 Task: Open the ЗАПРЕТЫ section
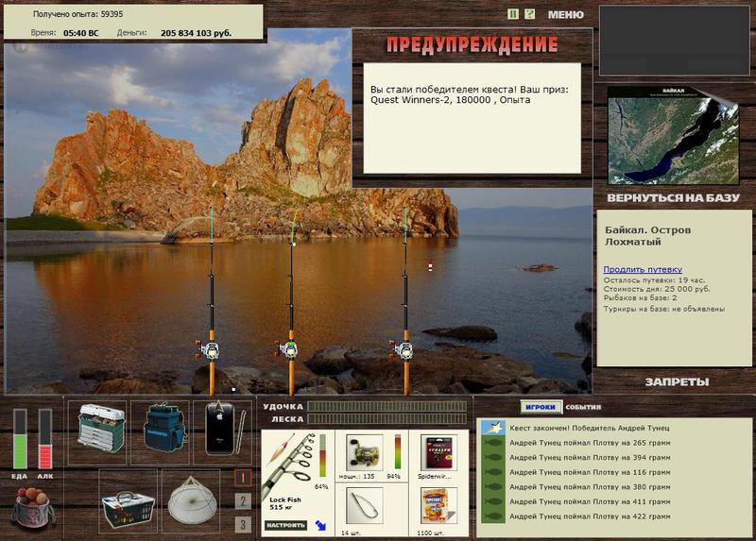tap(677, 382)
